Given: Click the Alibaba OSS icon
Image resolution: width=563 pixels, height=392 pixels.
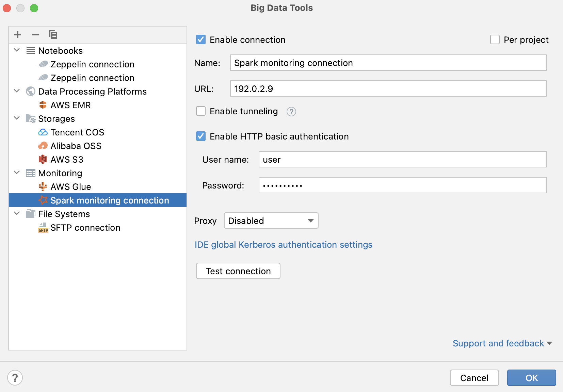Looking at the screenshot, I should tap(43, 146).
